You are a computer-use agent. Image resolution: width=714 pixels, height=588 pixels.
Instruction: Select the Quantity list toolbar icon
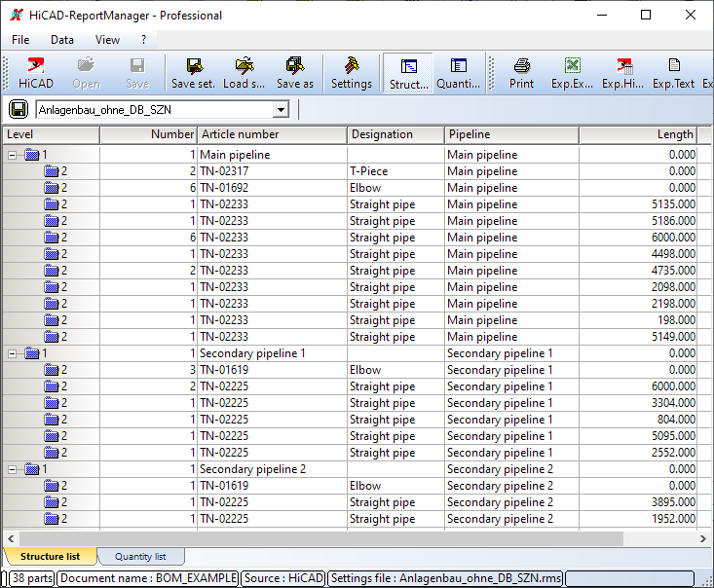pyautogui.click(x=458, y=65)
